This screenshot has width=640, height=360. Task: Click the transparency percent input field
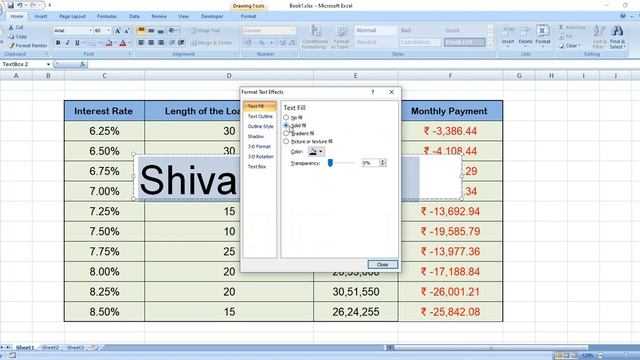click(370, 163)
